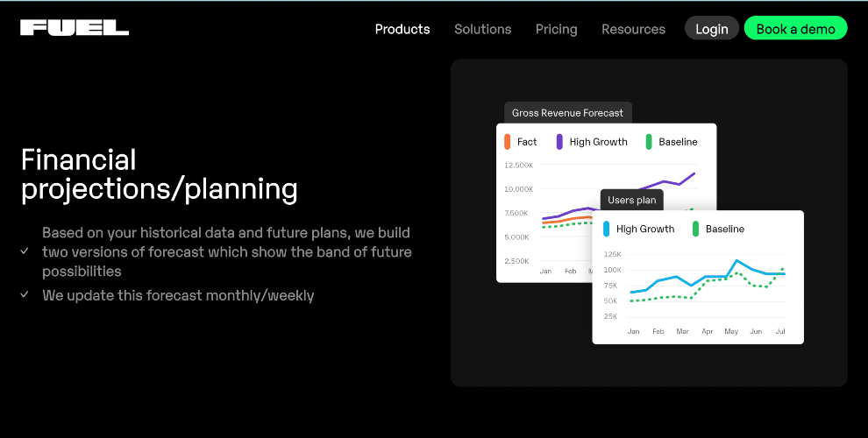Click the blue High Growth line peak at May
Image resolution: width=868 pixels, height=438 pixels.
click(x=736, y=260)
